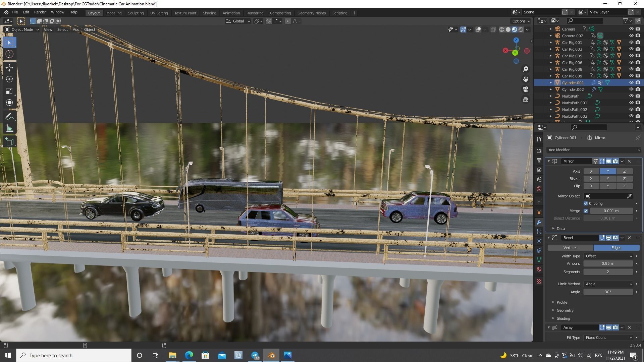Select the Measure tool
644x362 pixels.
[x=9, y=128]
